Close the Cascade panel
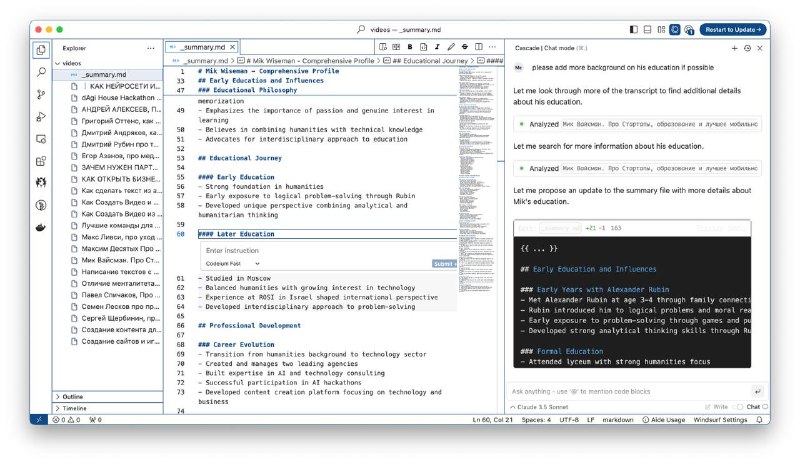The width and height of the screenshot is (800, 464). pos(760,48)
